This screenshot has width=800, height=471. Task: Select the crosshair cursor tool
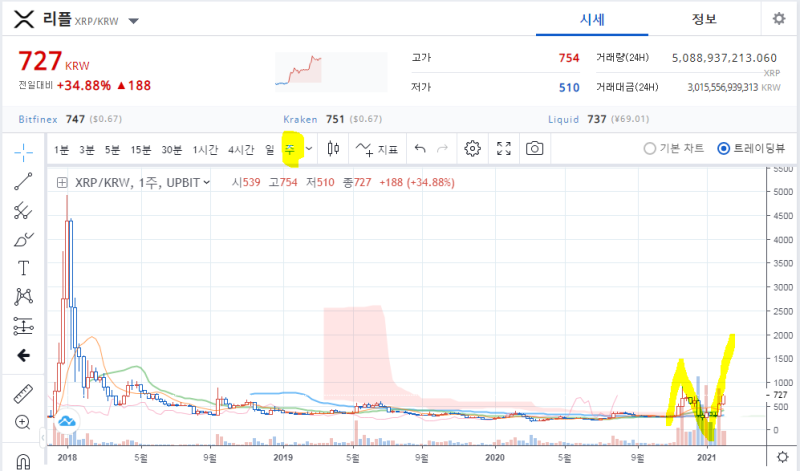23,152
